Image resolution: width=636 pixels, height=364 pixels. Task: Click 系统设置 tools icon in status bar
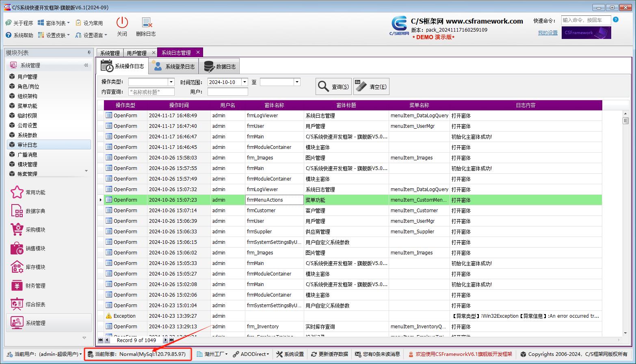[290, 354]
